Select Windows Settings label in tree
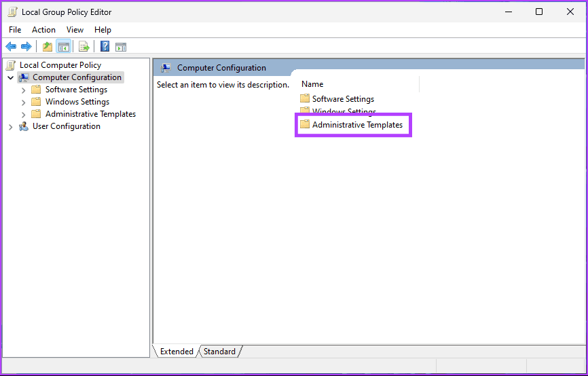Screen dimensions: 588x376 tap(77, 102)
